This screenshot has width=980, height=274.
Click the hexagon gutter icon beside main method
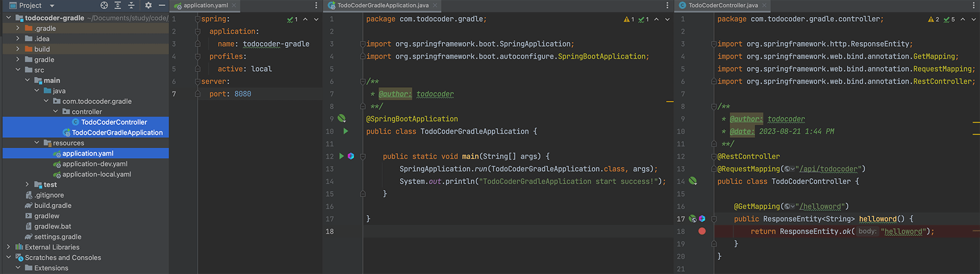pos(351,156)
